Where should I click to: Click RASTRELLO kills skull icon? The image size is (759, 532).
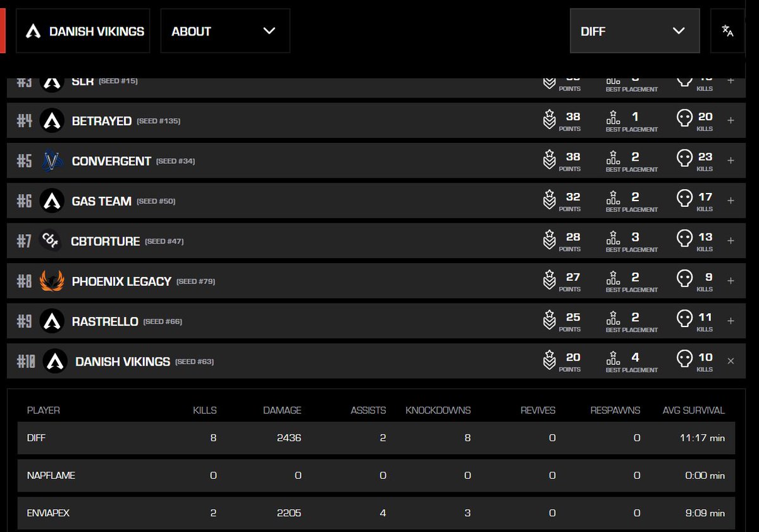click(684, 319)
